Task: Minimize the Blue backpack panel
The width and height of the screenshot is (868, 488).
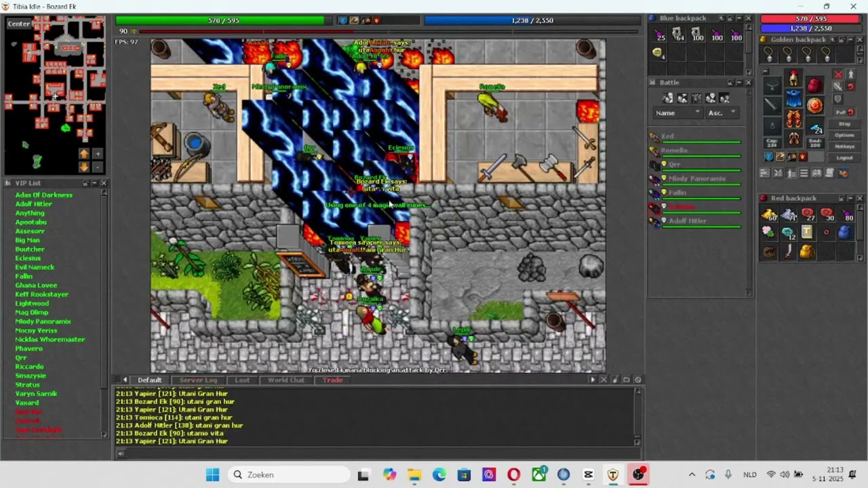Action: coord(739,18)
